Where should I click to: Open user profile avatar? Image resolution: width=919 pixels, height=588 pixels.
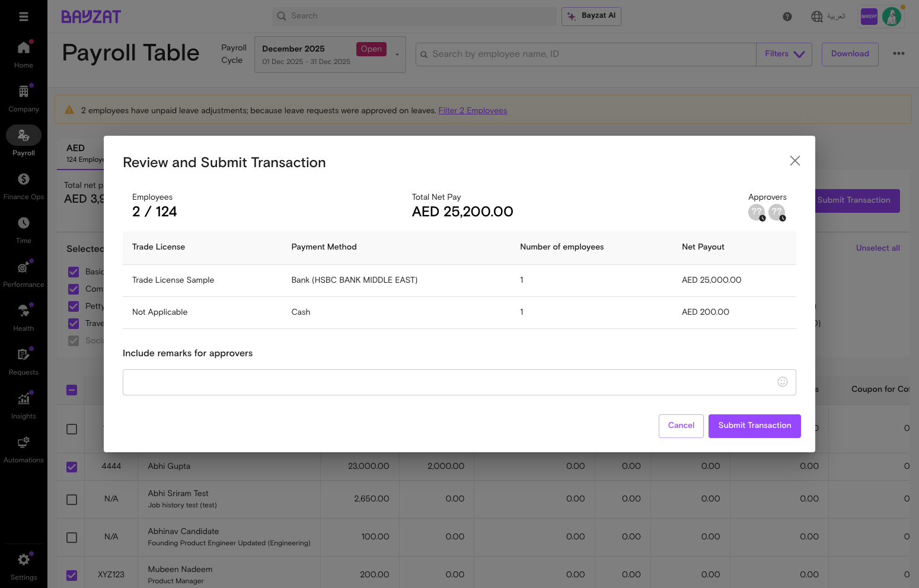point(892,17)
